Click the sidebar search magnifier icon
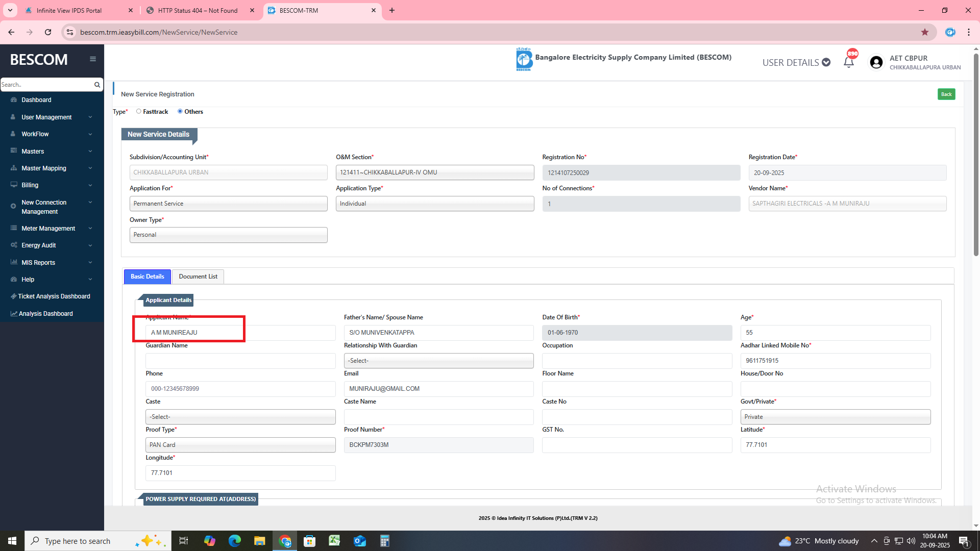Image resolution: width=980 pixels, height=551 pixels. click(x=97, y=85)
